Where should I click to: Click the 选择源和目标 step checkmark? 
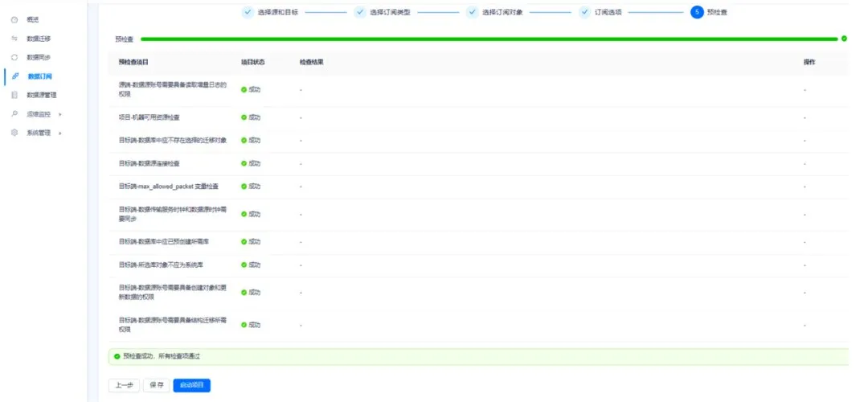pyautogui.click(x=248, y=12)
